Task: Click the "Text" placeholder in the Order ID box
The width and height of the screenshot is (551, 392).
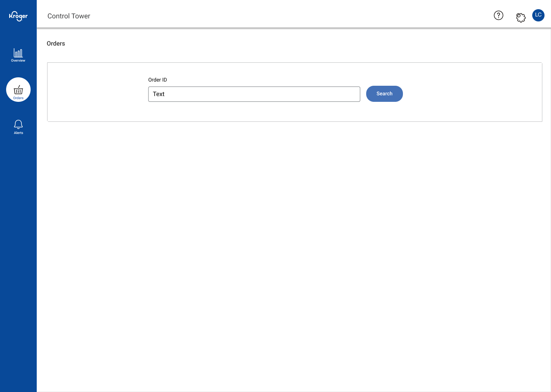Action: coord(159,94)
